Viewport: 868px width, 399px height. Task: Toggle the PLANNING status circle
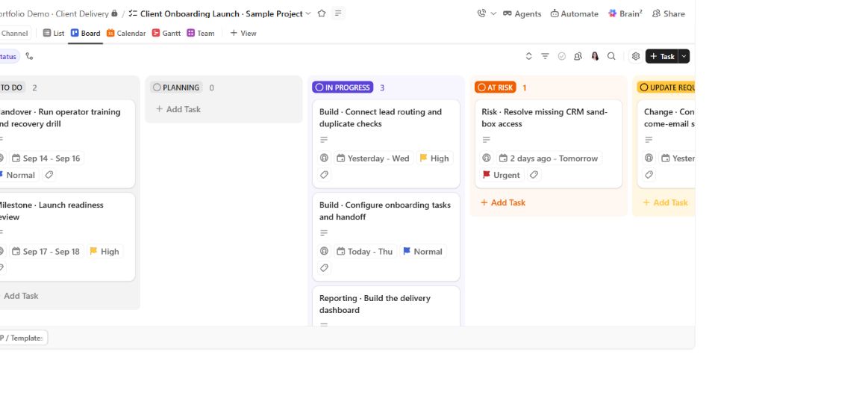(157, 87)
